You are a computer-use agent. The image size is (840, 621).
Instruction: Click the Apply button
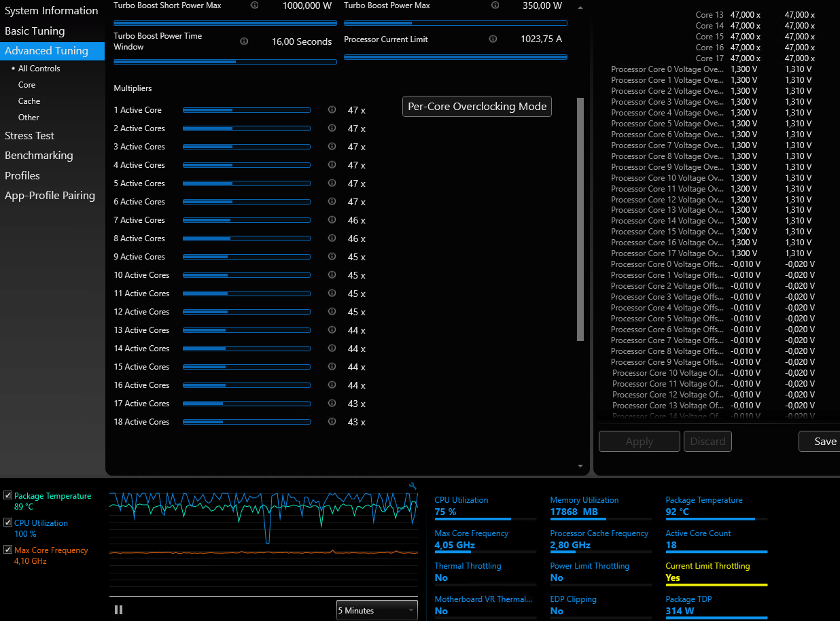640,441
